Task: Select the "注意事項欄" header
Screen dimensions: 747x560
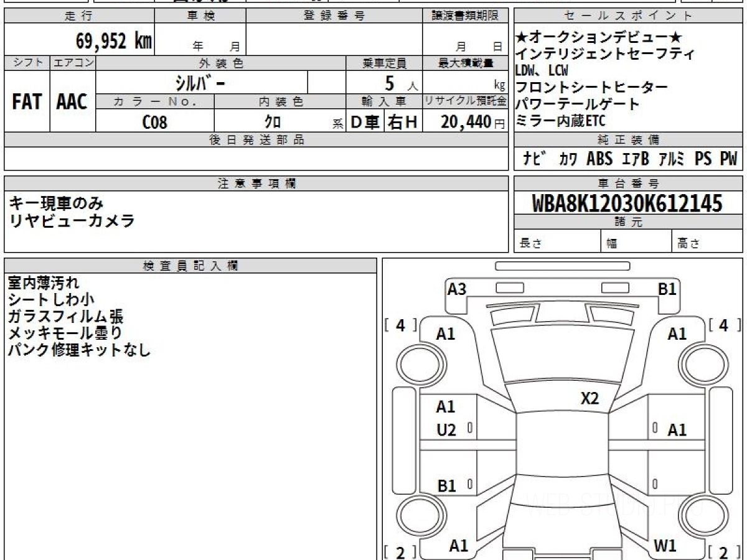Action: point(256,184)
